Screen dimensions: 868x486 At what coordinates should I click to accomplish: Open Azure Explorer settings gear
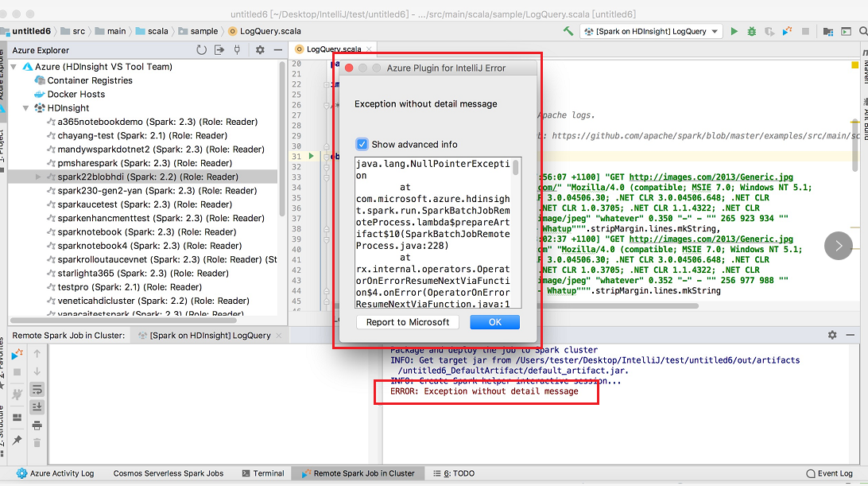click(260, 49)
